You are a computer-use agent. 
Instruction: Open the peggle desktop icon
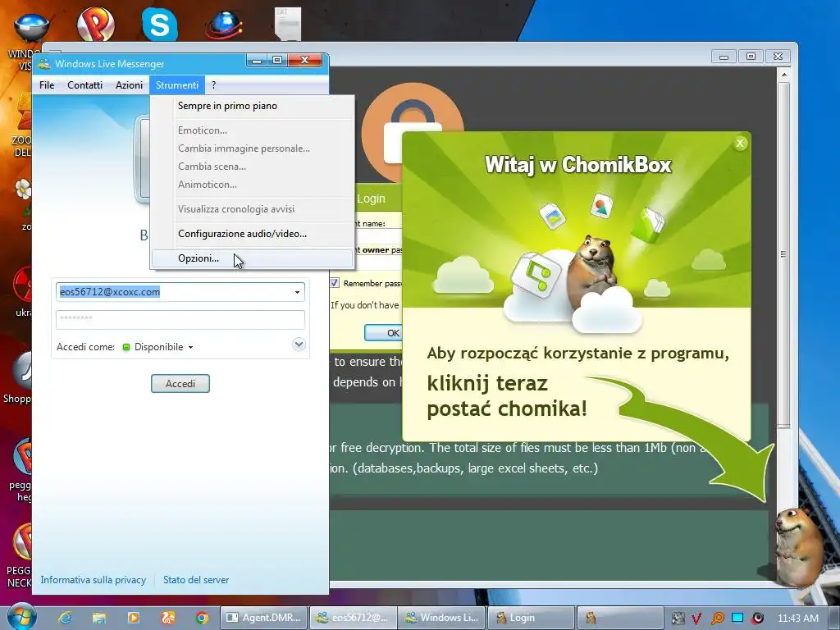pyautogui.click(x=22, y=456)
